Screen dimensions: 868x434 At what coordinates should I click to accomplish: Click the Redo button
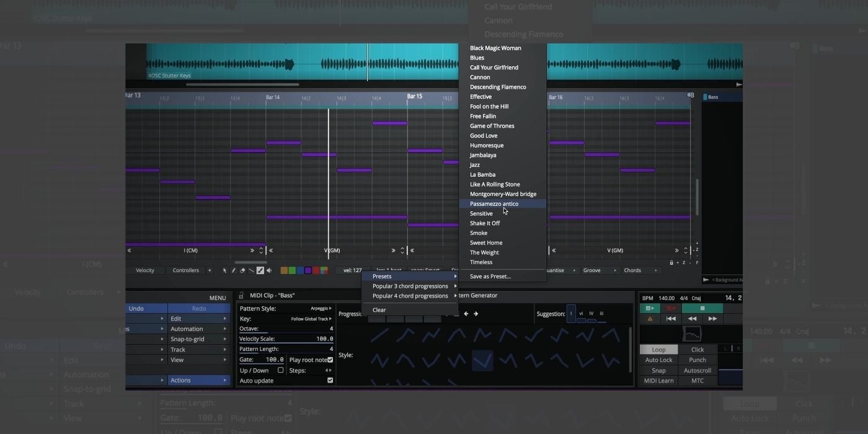(x=199, y=308)
